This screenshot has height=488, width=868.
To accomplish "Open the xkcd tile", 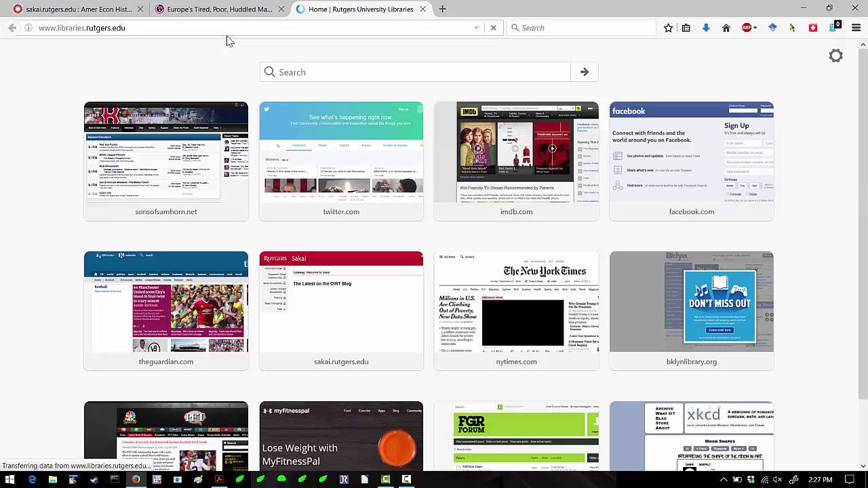I will (691, 436).
